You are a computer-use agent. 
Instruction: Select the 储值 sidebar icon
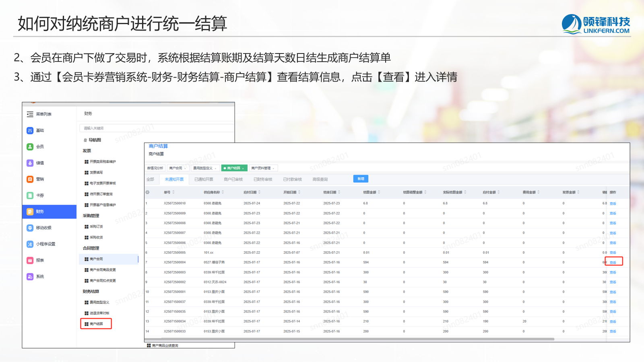[30, 163]
